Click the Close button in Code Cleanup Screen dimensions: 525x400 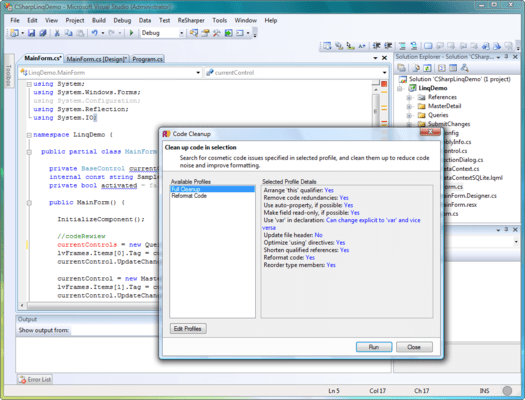tap(414, 347)
